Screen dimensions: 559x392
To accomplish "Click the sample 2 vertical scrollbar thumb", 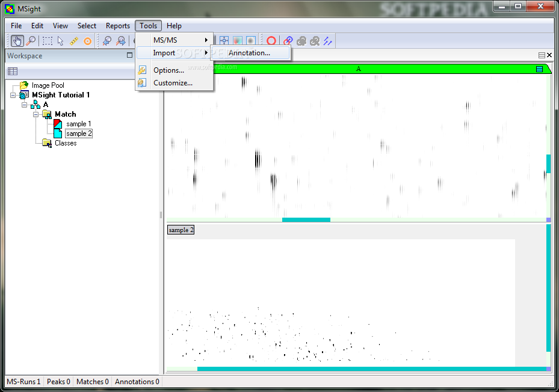I will point(549,289).
